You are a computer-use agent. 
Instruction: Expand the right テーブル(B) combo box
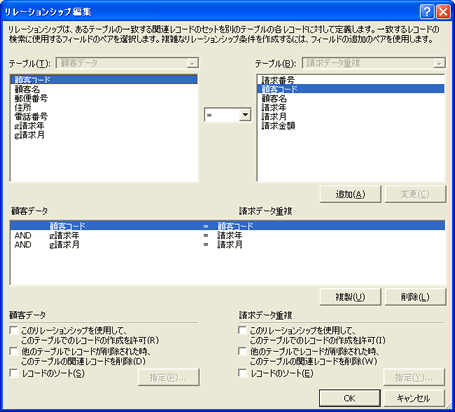tap(439, 63)
